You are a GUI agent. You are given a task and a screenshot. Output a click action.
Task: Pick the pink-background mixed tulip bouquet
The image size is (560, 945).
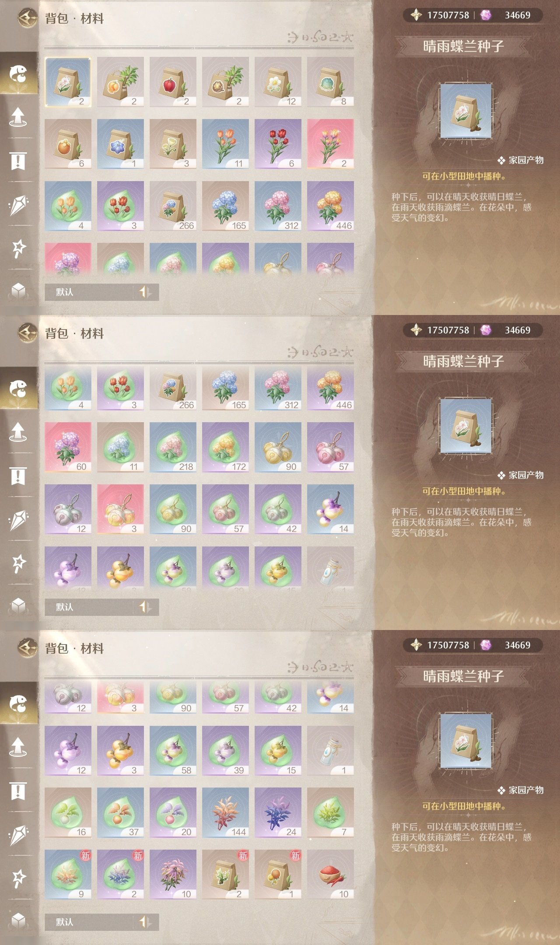pyautogui.click(x=330, y=144)
